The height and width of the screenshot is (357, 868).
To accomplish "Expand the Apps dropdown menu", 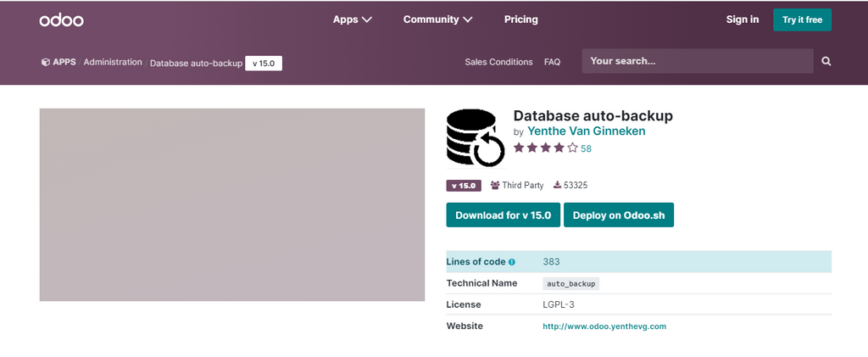I will [x=352, y=20].
